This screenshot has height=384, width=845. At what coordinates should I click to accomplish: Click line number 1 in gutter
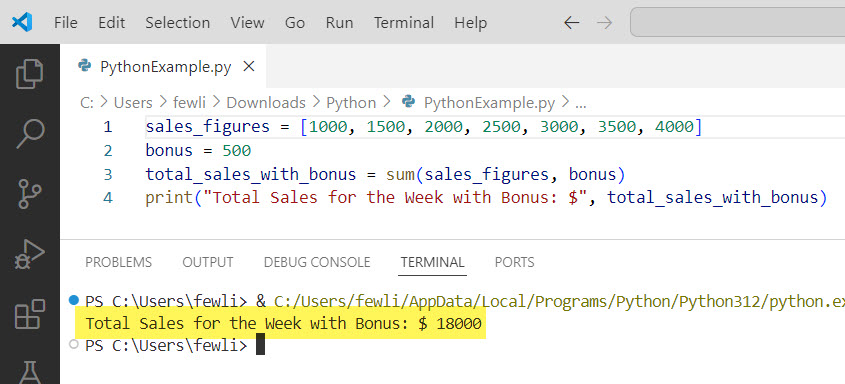pyautogui.click(x=108, y=127)
